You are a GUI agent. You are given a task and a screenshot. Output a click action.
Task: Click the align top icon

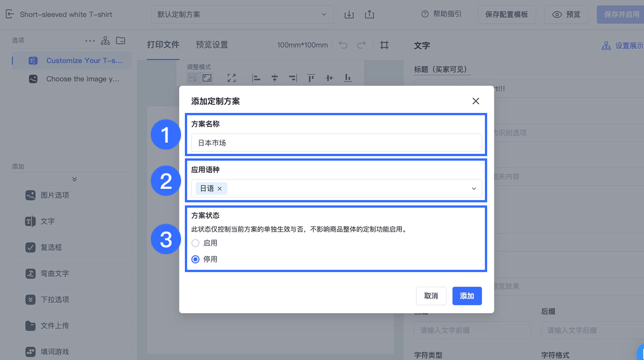pyautogui.click(x=311, y=78)
